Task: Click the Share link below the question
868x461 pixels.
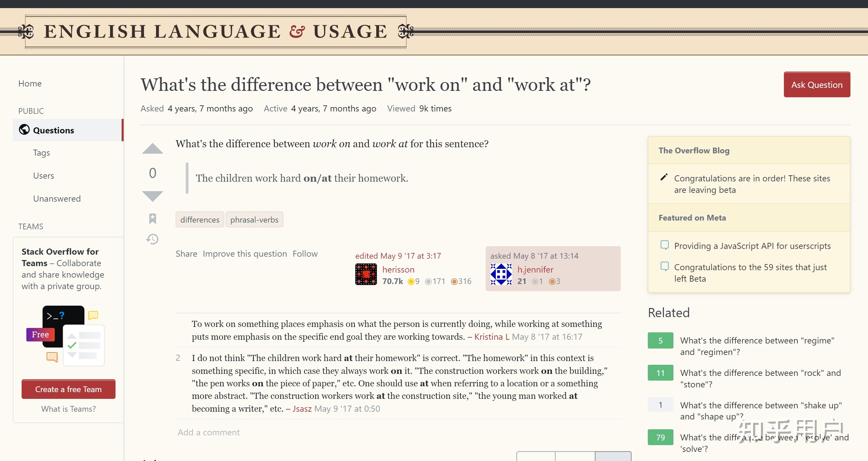Action: 185,253
